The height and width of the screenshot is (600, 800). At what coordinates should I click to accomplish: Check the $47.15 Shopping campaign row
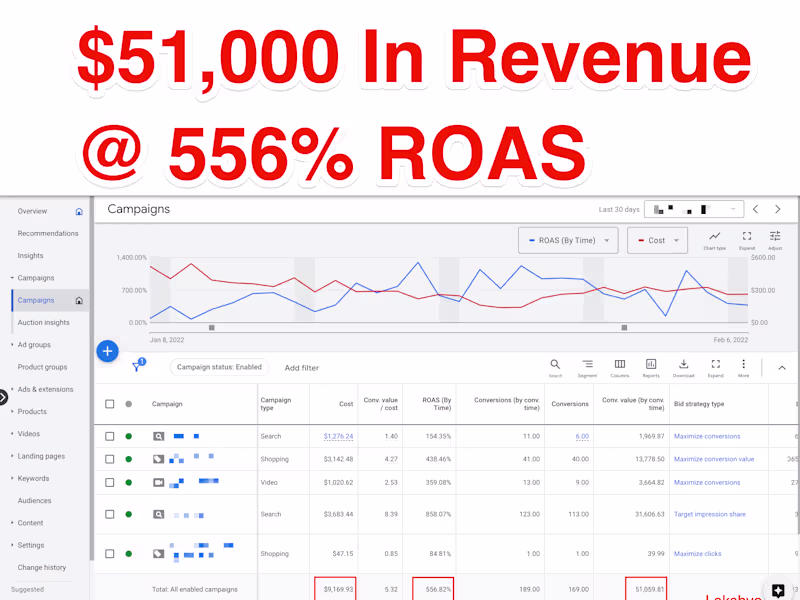coord(110,554)
